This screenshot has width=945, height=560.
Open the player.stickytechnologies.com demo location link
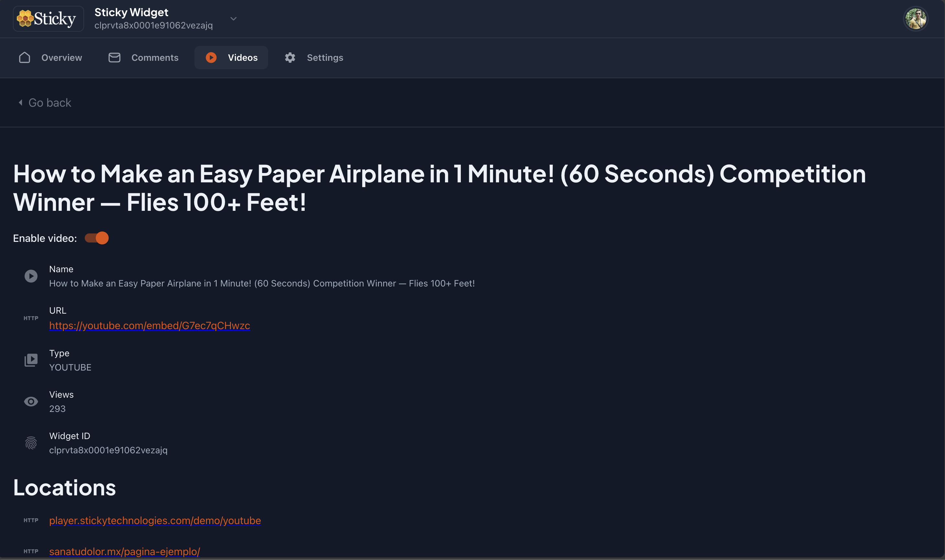coord(155,520)
